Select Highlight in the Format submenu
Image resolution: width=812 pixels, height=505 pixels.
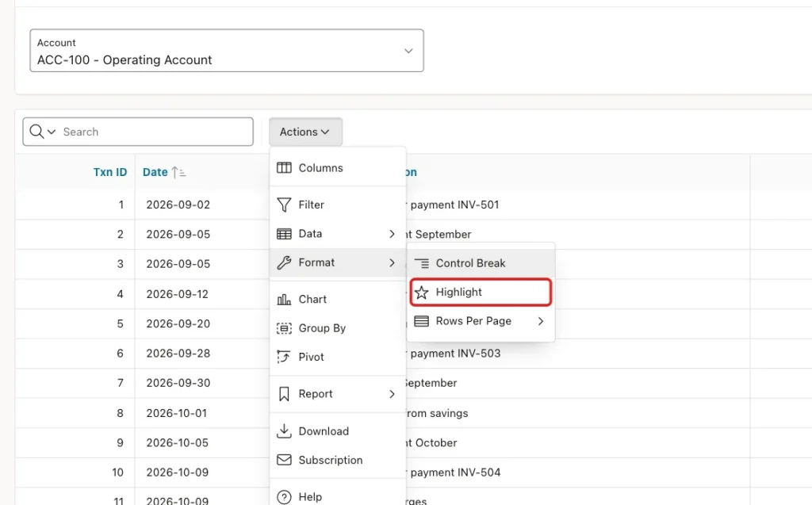481,292
